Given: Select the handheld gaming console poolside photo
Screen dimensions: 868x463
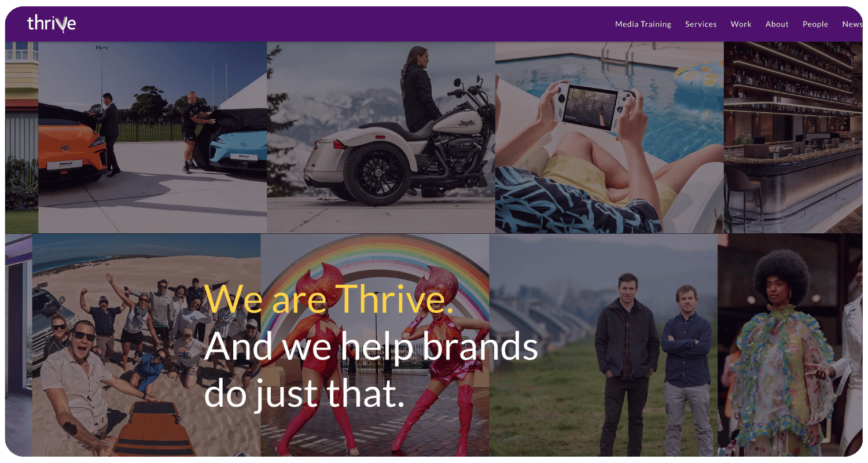Looking at the screenshot, I should point(609,137).
